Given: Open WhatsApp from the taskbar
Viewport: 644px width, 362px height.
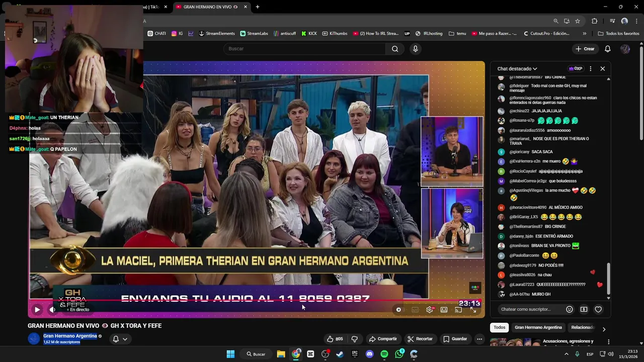Looking at the screenshot, I should [x=399, y=354].
